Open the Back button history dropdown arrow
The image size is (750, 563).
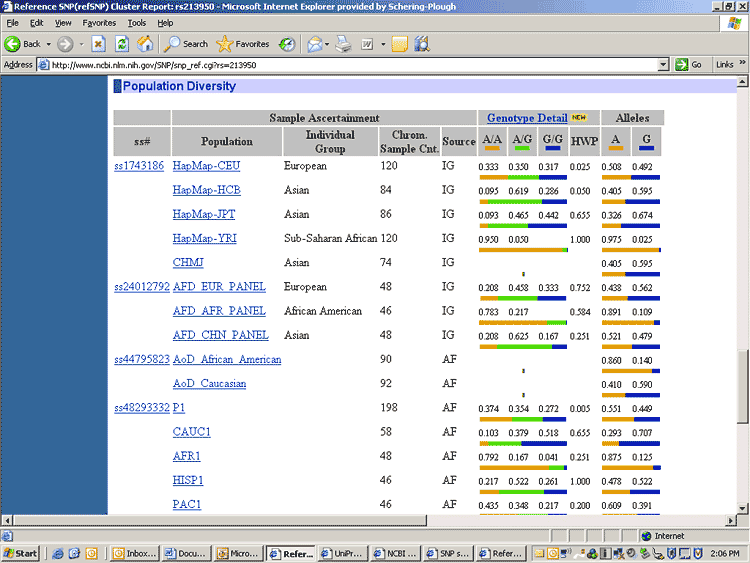tap(48, 44)
